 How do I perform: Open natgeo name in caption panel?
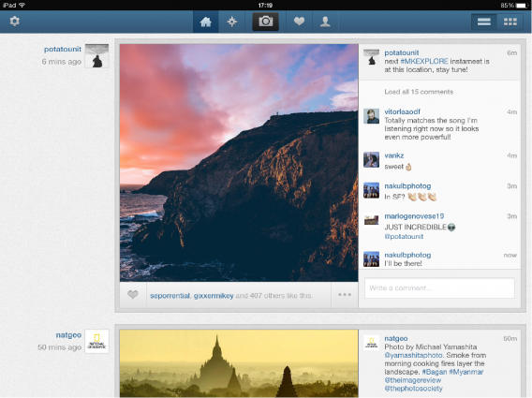396,338
